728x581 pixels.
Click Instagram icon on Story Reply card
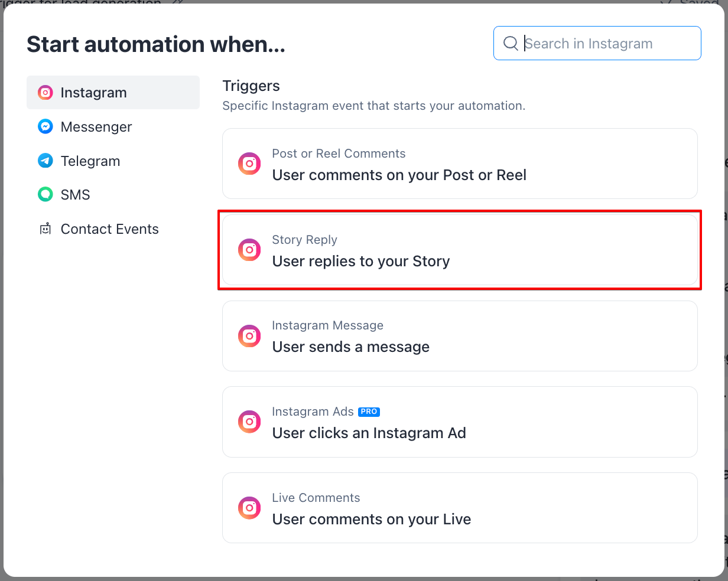click(x=249, y=250)
